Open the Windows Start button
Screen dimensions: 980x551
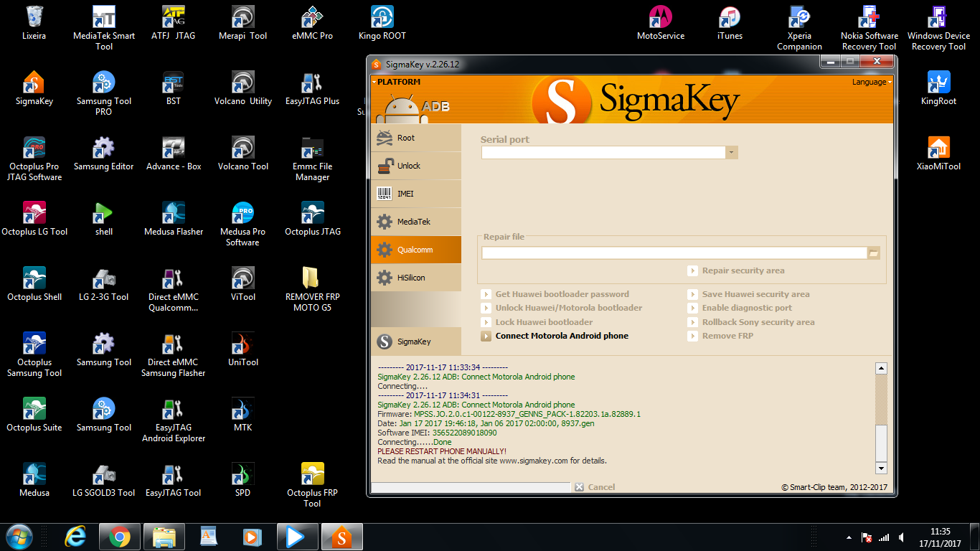click(x=19, y=537)
